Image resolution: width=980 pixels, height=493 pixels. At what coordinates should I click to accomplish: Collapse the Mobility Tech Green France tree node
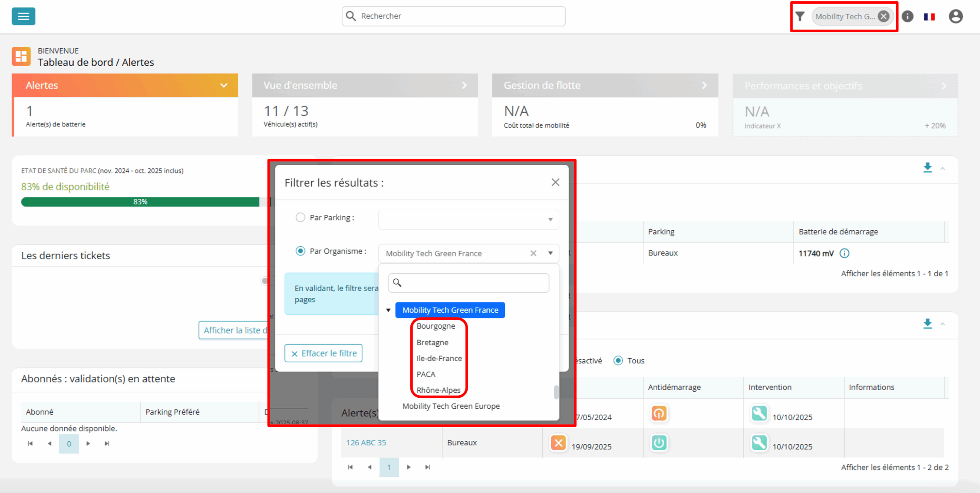(x=388, y=310)
